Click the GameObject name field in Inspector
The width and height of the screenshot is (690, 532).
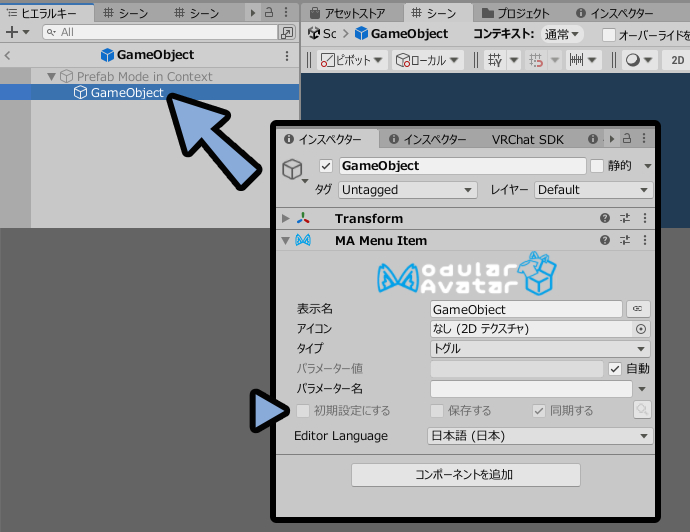click(x=462, y=166)
